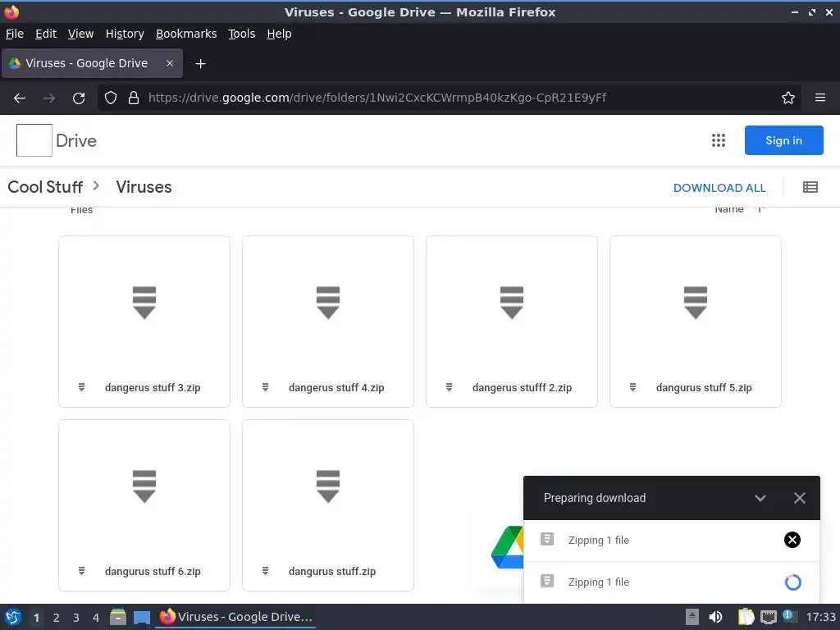Click the update notification tray icon
The width and height of the screenshot is (840, 630).
click(x=788, y=615)
